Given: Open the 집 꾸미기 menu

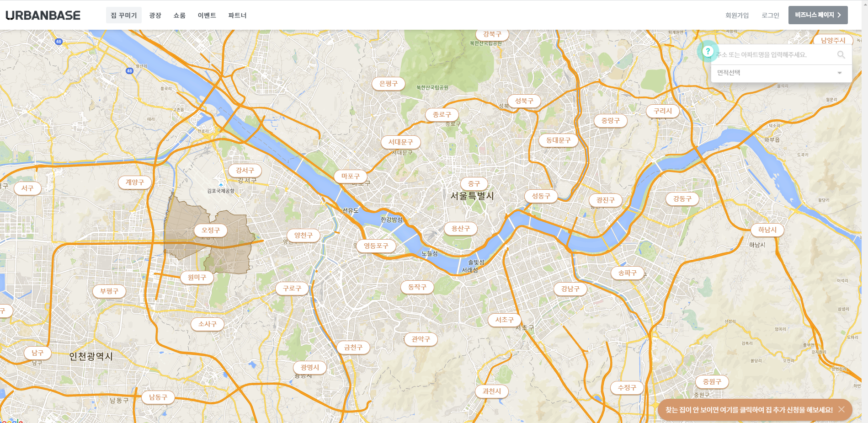Looking at the screenshot, I should (x=124, y=15).
